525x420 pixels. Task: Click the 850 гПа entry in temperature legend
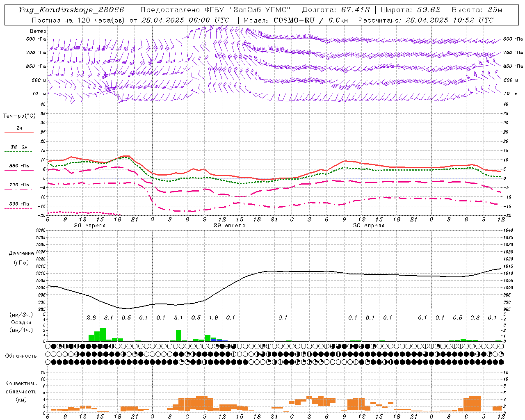[19, 166]
